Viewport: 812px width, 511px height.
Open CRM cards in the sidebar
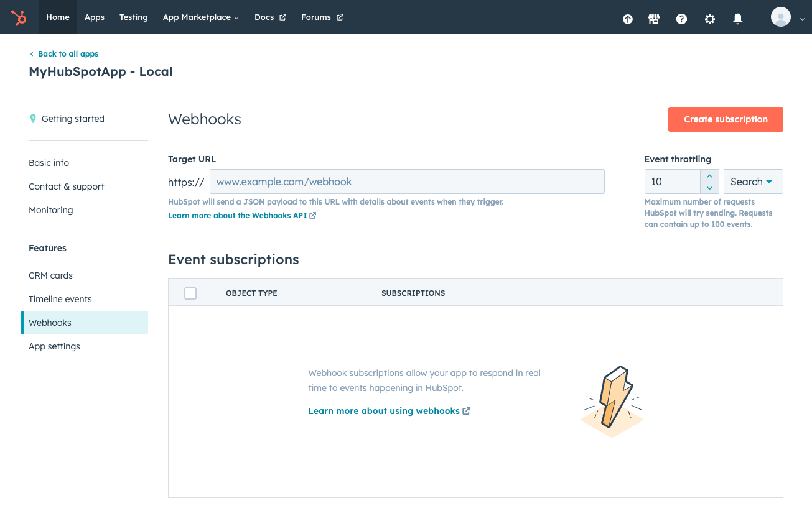pyautogui.click(x=50, y=275)
